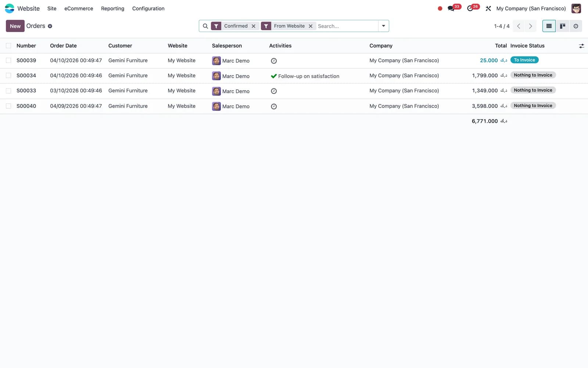Open order S00040 row
The image size is (588, 368).
pyautogui.click(x=294, y=106)
